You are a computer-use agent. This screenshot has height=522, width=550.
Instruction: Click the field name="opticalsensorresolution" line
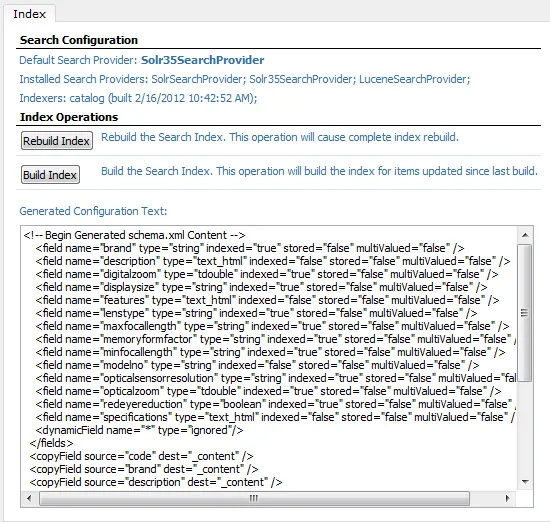pyautogui.click(x=276, y=378)
